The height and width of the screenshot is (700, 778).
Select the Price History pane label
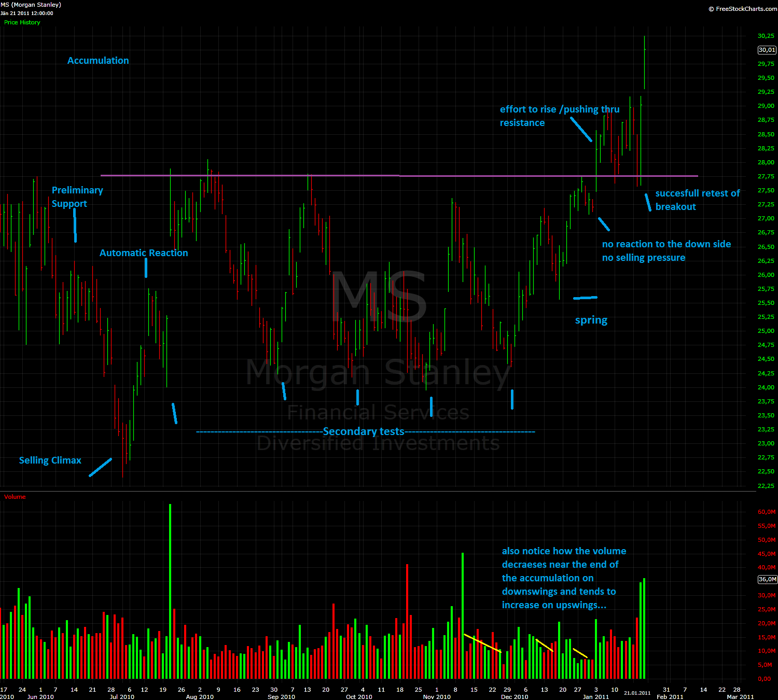point(22,22)
